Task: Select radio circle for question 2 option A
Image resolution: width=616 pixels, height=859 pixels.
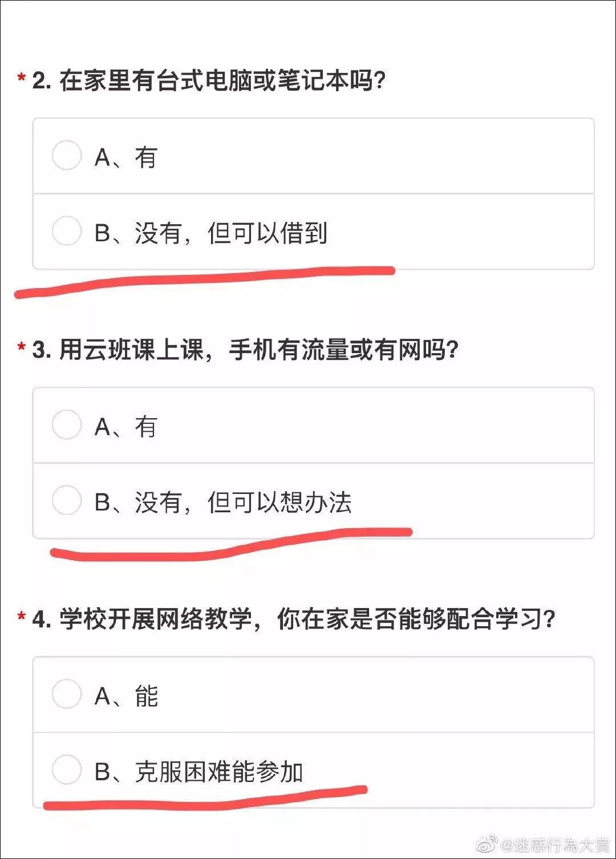Action: [67, 156]
